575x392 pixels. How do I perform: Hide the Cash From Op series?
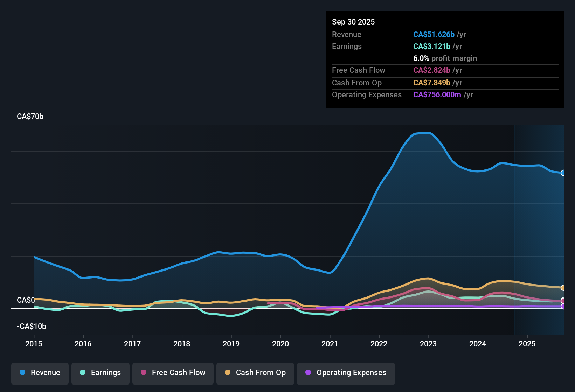coord(255,373)
